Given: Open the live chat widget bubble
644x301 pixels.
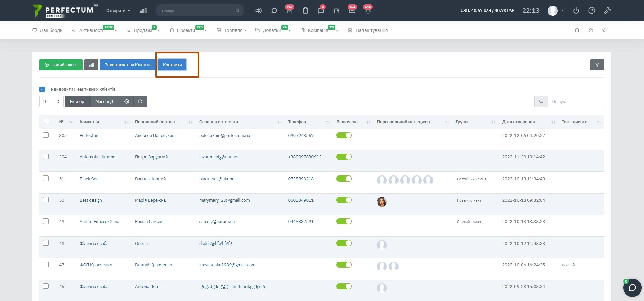Looking at the screenshot, I should pos(632,288).
